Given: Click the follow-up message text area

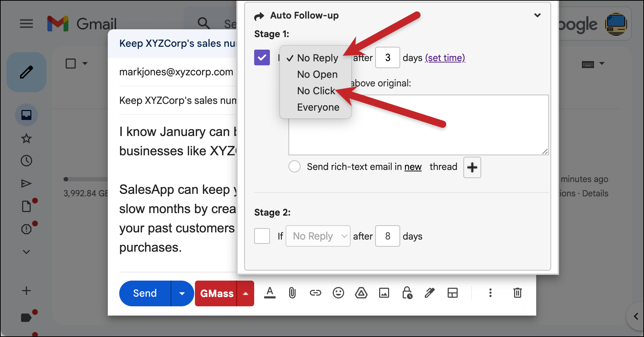Looking at the screenshot, I should click(418, 125).
